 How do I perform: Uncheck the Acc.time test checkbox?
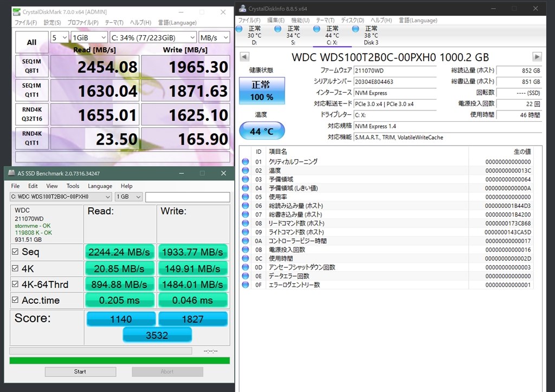(x=15, y=300)
